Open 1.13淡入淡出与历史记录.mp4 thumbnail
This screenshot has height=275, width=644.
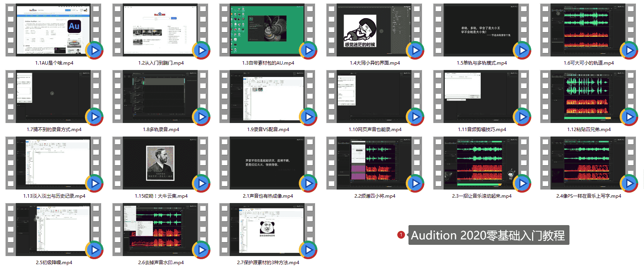pyautogui.click(x=54, y=163)
